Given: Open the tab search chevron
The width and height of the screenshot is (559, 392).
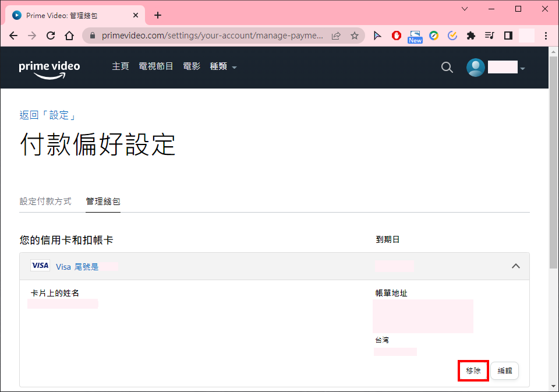Looking at the screenshot, I should pyautogui.click(x=465, y=9).
